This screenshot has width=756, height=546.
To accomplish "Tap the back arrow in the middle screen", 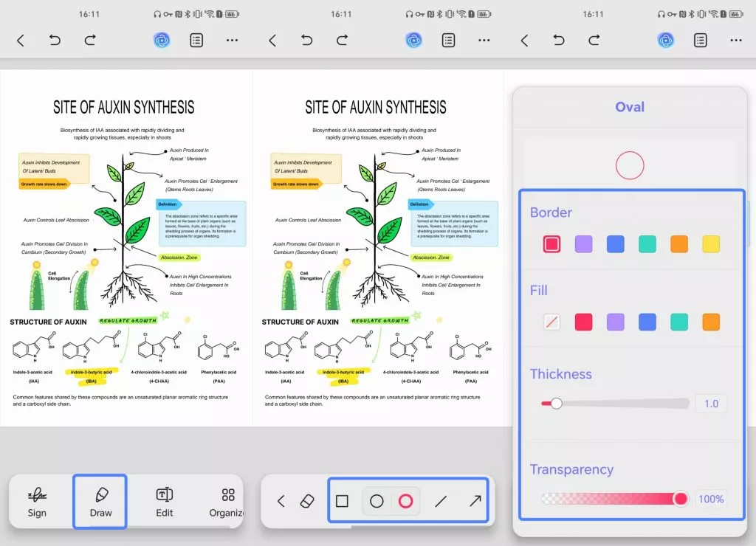I will 272,41.
